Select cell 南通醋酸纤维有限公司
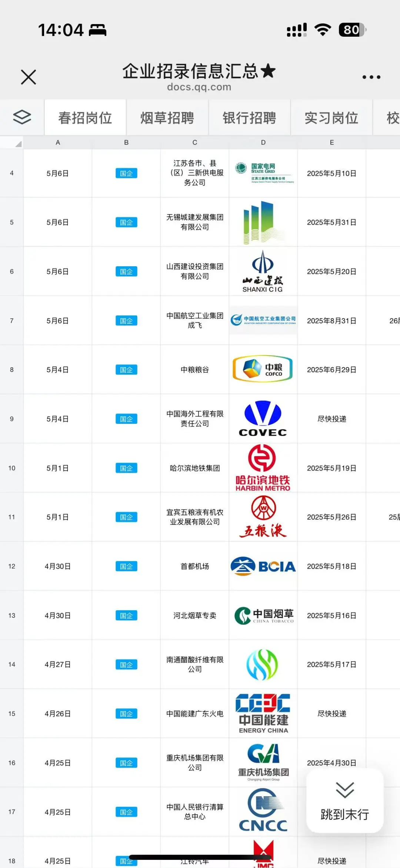This screenshot has height=868, width=400. [195, 664]
